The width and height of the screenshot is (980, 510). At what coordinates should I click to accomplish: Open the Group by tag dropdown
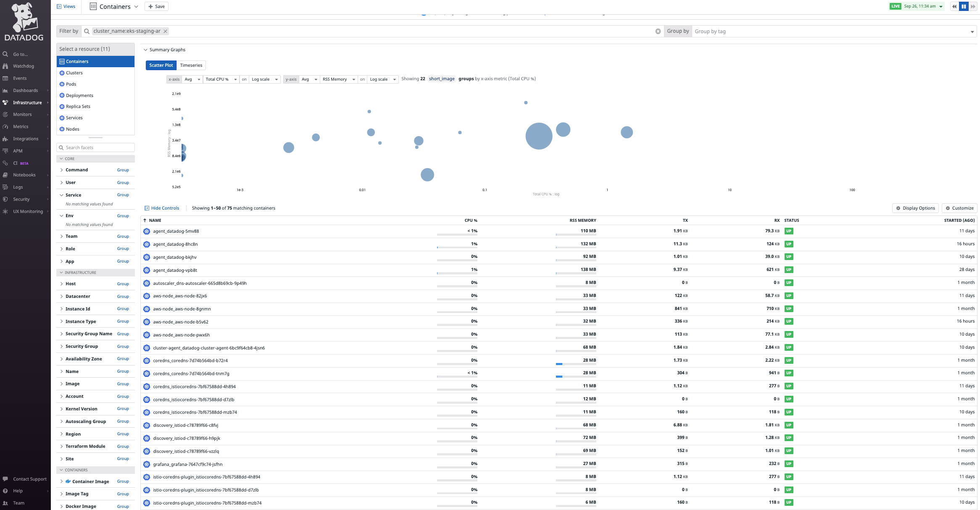[x=834, y=31]
